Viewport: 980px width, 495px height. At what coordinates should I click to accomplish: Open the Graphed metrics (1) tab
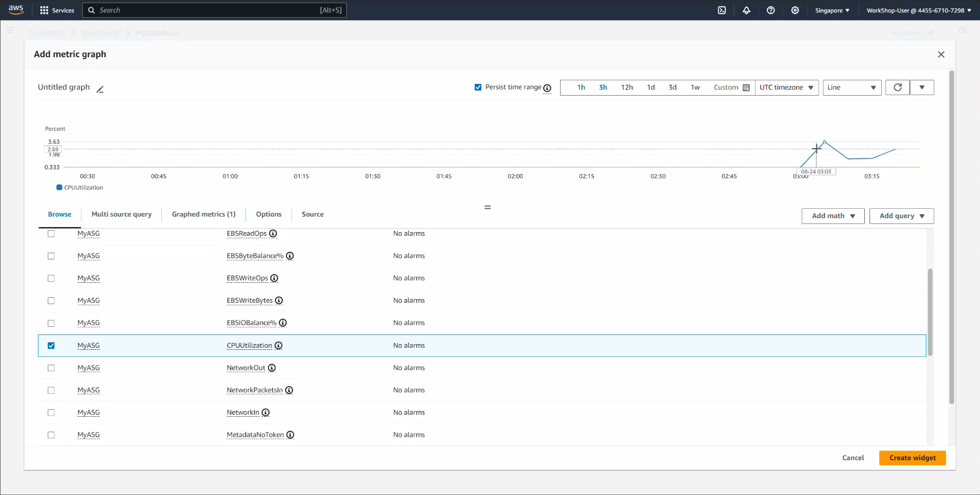point(204,214)
